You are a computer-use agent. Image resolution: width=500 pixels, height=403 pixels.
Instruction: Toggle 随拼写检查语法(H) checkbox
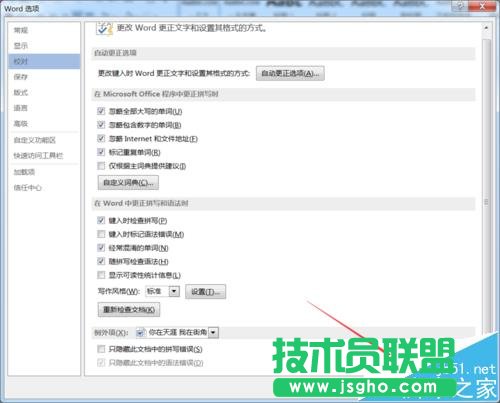(x=101, y=261)
